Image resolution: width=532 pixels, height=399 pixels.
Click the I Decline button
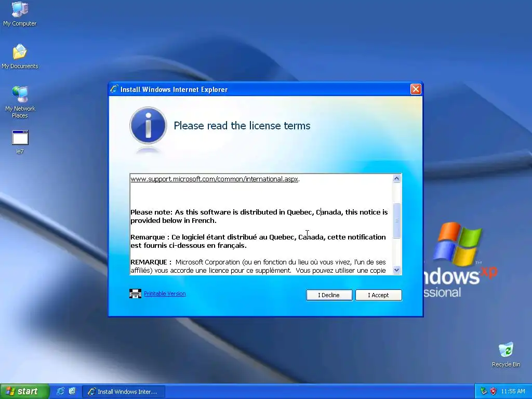pos(329,295)
